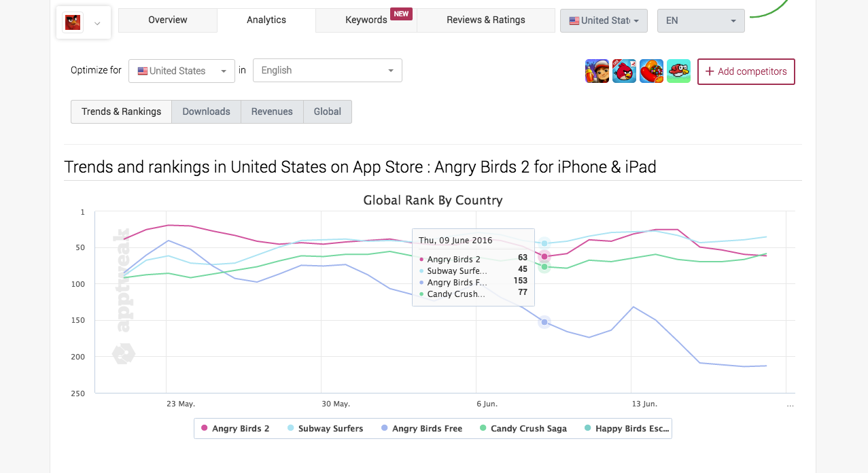The height and width of the screenshot is (473, 868).
Task: Select the Downloads view button
Action: click(x=206, y=111)
